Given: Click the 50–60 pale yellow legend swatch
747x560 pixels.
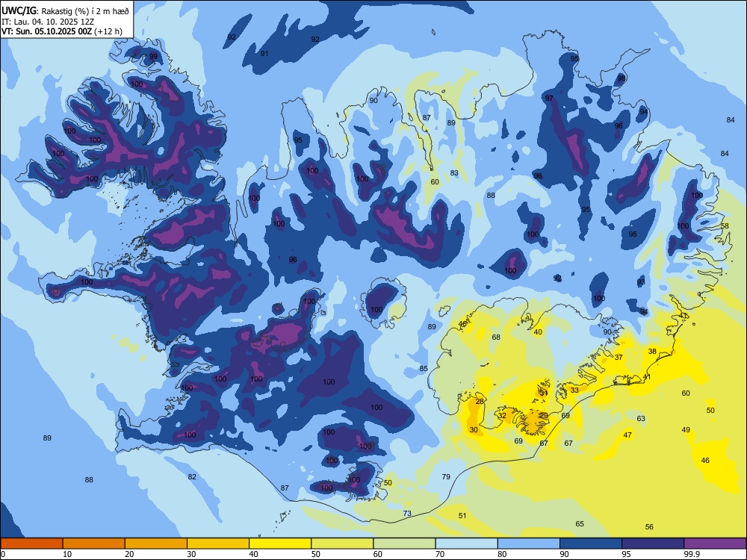Looking at the screenshot, I should 342,544.
